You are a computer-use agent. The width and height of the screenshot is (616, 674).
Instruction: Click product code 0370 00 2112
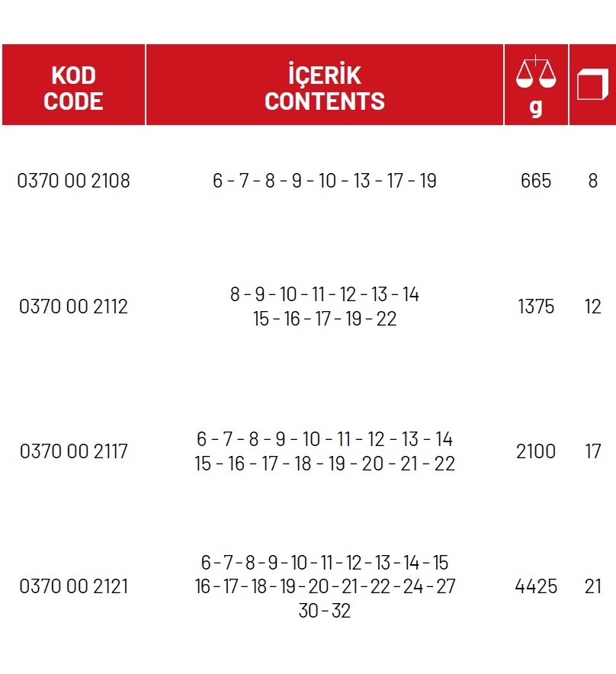pos(73,307)
